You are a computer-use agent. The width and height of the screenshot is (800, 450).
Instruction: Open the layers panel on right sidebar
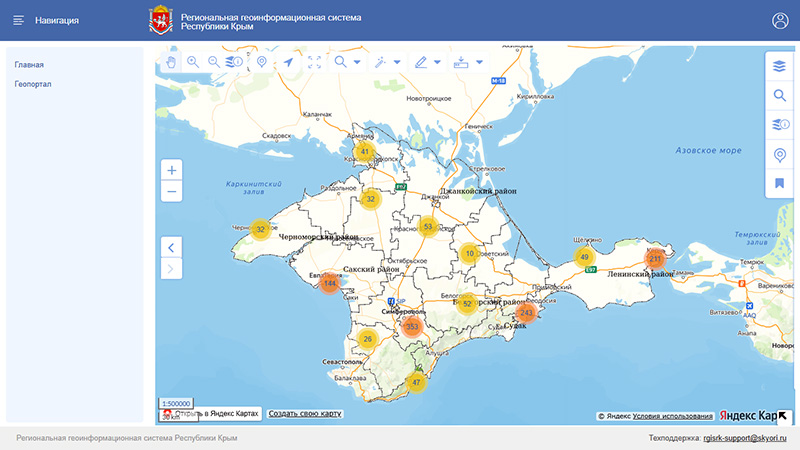point(779,66)
